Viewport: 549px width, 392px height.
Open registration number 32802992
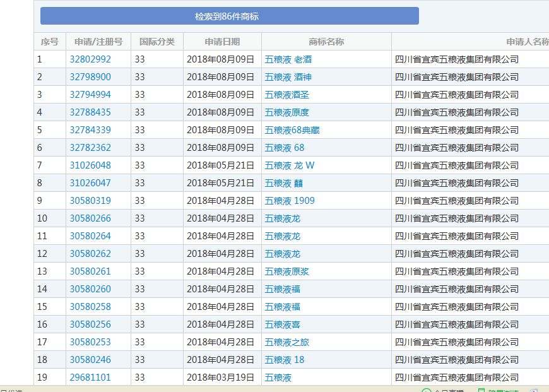(x=90, y=59)
